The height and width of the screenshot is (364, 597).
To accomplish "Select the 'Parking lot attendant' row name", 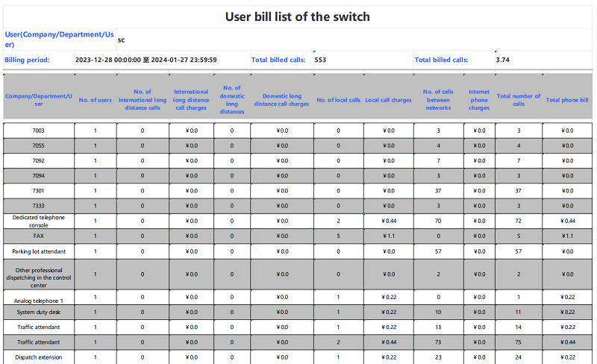I will point(38,251).
